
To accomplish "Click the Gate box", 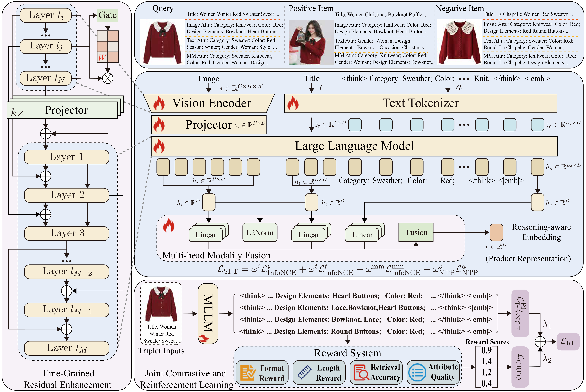I will coord(108,15).
